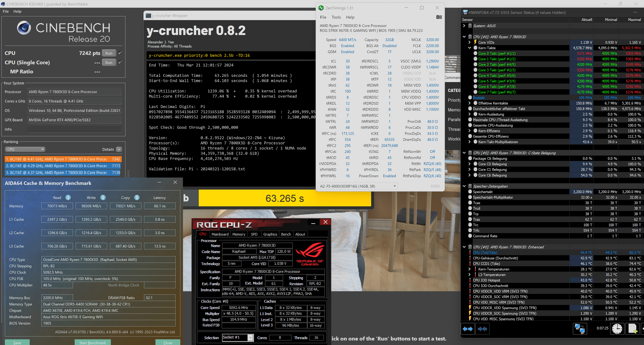Click the chip icon beside System: ASUS

coord(470,26)
